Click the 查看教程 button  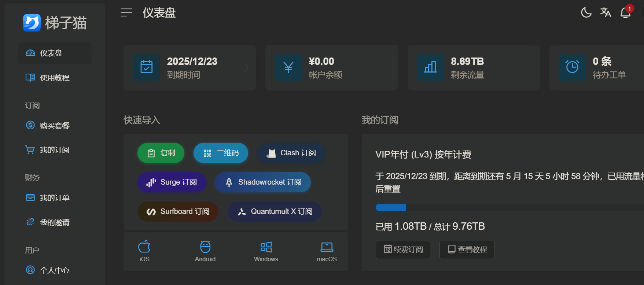click(467, 249)
